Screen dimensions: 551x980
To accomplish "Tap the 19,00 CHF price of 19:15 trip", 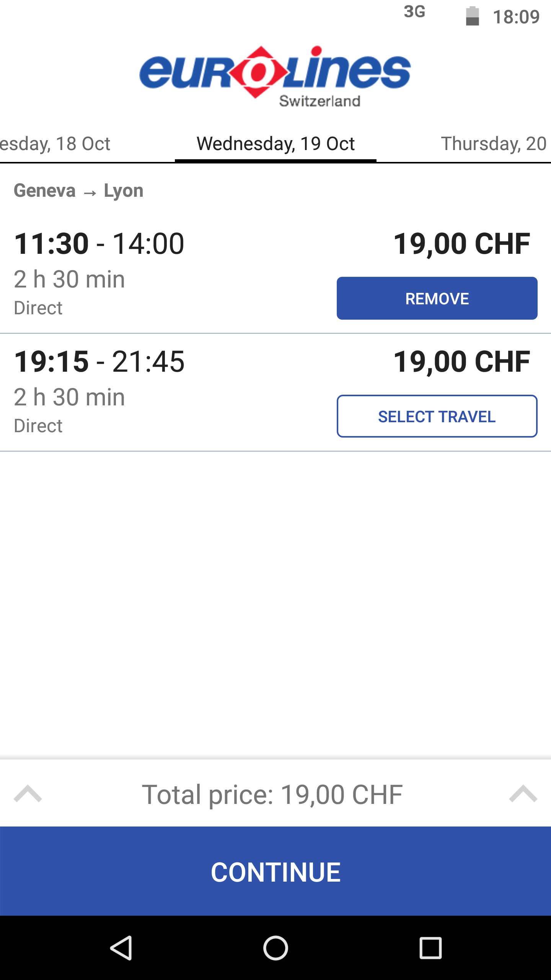I will 462,361.
